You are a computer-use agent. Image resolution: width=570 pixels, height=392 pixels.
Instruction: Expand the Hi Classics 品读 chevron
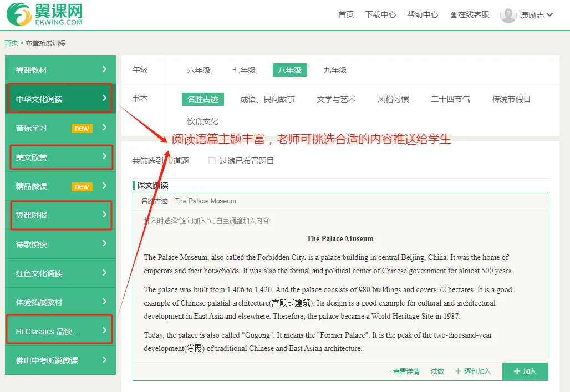tap(104, 330)
